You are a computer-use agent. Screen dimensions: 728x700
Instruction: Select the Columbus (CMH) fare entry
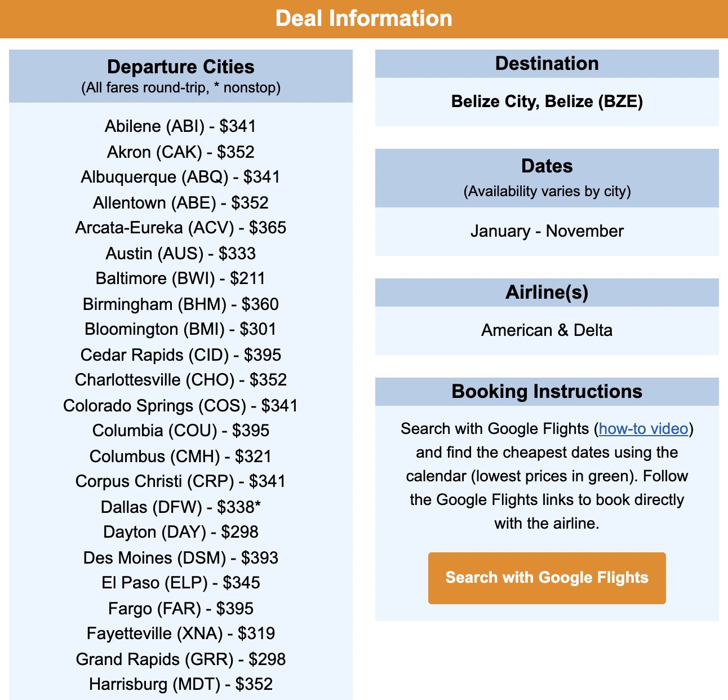[181, 456]
